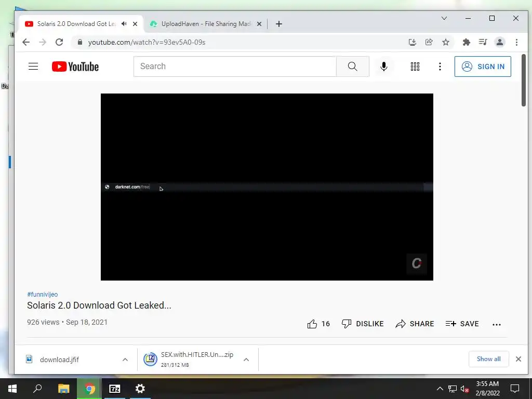Viewport: 532px width, 399px height.
Task: Open the Chrome profile avatar
Action: 499,42
